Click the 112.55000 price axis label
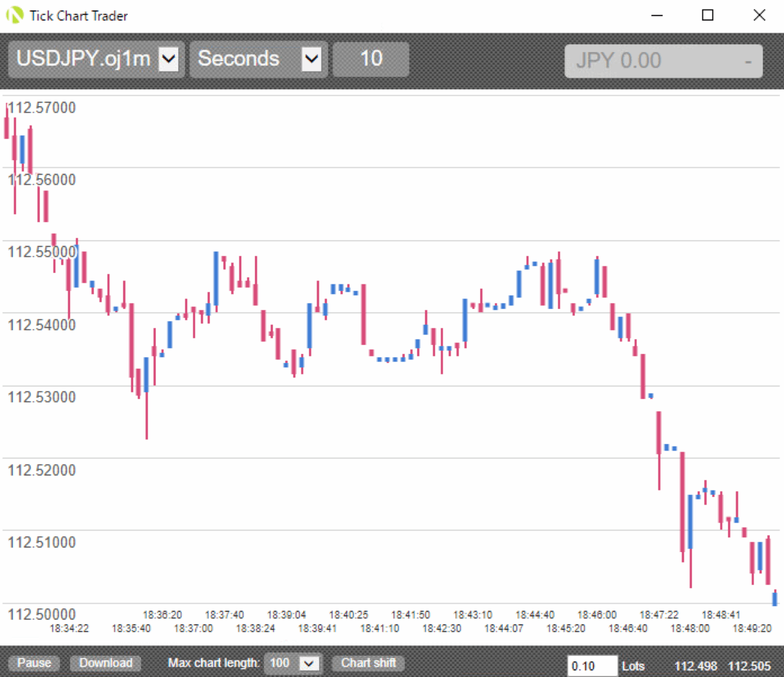 pyautogui.click(x=42, y=252)
